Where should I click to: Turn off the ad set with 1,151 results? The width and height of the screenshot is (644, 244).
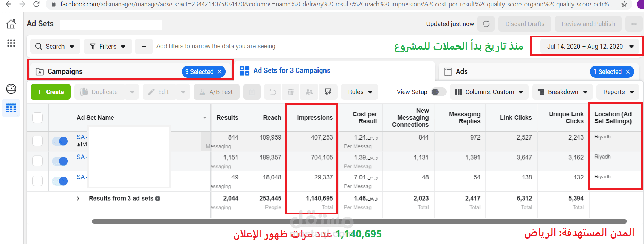tap(60, 161)
